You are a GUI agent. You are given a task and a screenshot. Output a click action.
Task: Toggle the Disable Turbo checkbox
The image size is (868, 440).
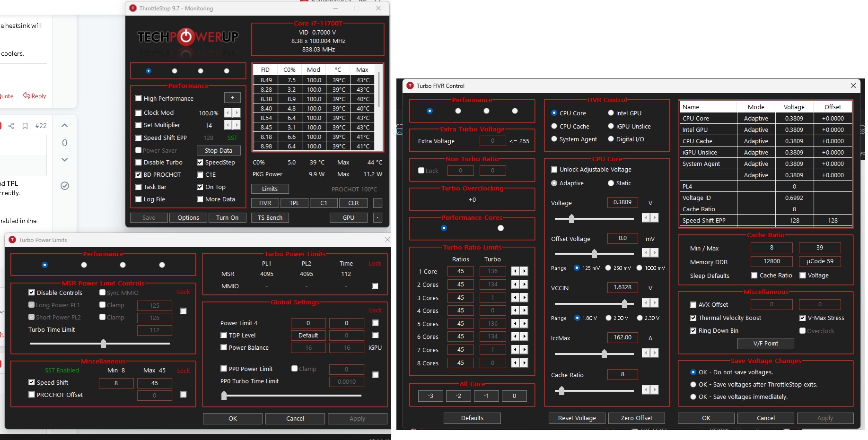point(139,162)
